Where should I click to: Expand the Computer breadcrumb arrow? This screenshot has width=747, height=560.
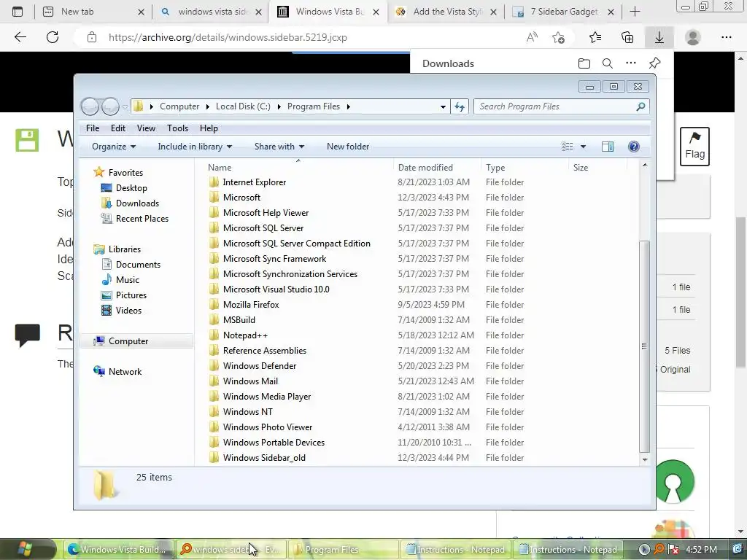click(x=207, y=106)
